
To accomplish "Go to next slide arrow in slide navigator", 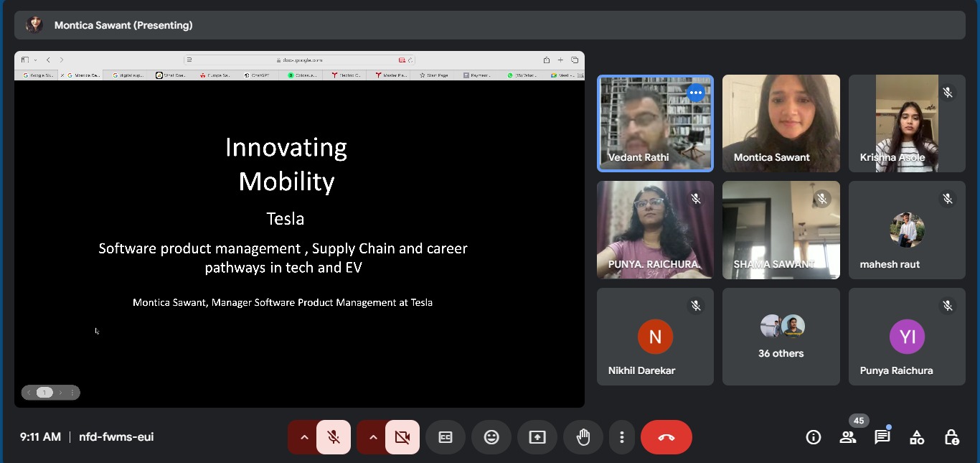I will click(x=60, y=393).
